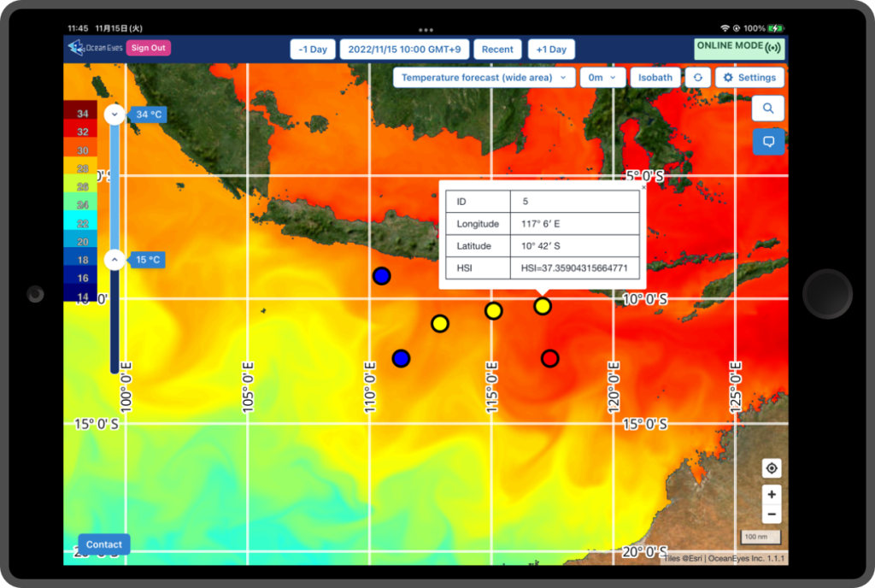875x588 pixels.
Task: Click the Ocean Eyes logo
Action: [95, 48]
